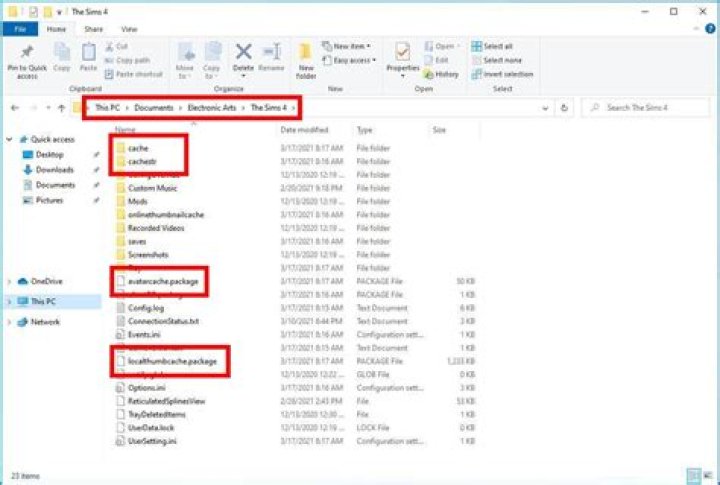
Task: Click the Edit command in Open group
Action: (436, 60)
